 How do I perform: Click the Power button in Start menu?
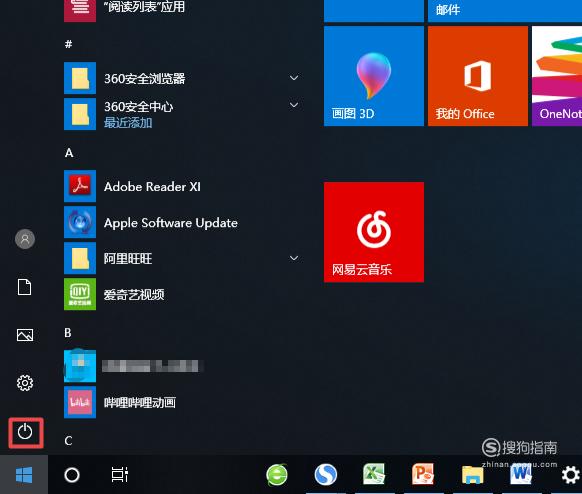tap(25, 432)
